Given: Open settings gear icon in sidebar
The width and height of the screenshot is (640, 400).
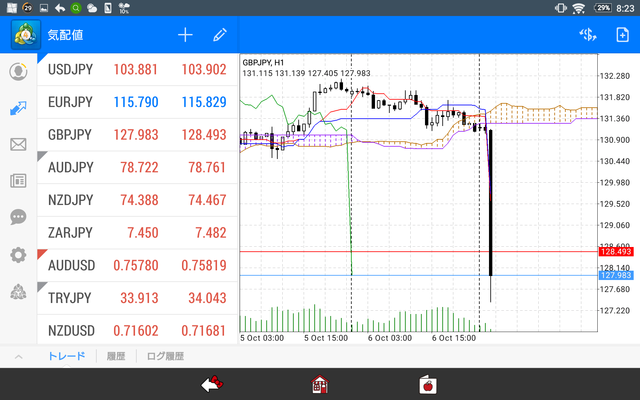Looking at the screenshot, I should point(18,255).
